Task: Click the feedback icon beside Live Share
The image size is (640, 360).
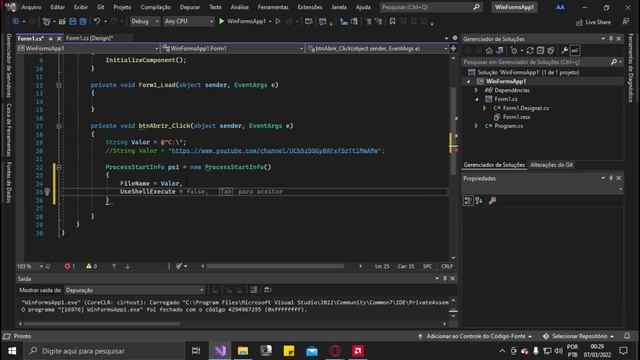Action: point(626,22)
